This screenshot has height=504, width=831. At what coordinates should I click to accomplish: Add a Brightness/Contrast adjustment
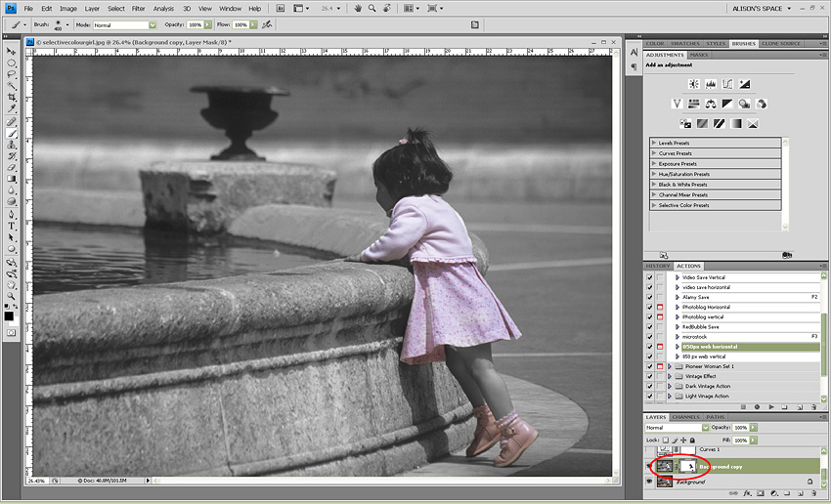coord(694,84)
